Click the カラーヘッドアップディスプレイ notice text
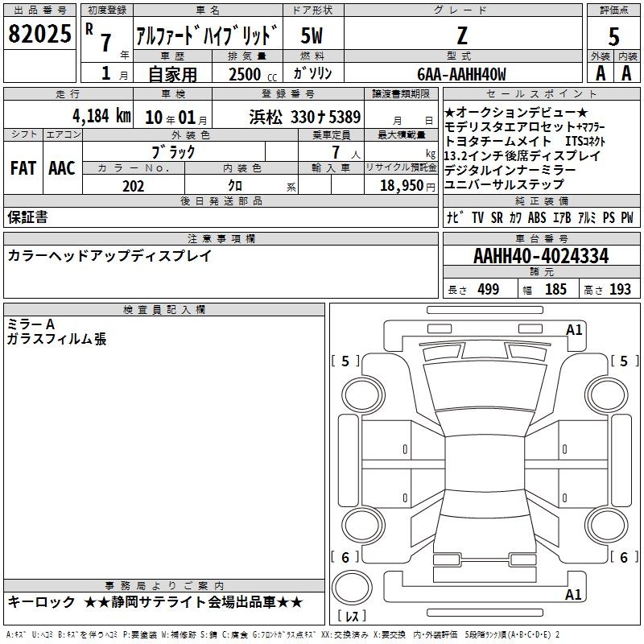Screen dimensions: 644x644 coord(109,256)
